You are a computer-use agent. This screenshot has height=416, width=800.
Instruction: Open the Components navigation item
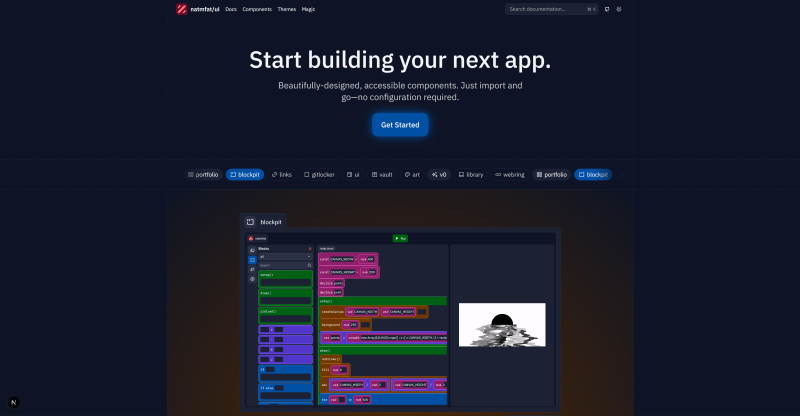[x=257, y=9]
